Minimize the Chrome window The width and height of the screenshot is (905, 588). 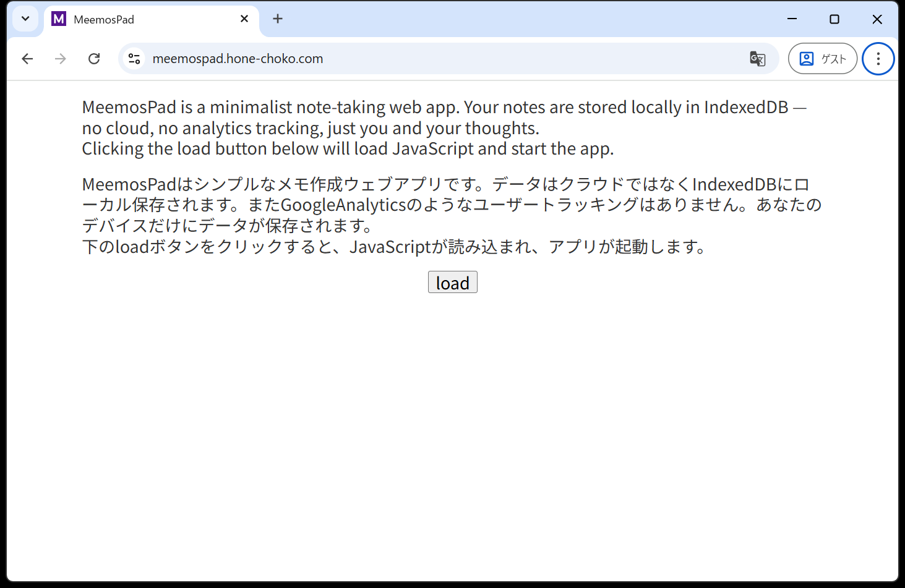pos(792,19)
